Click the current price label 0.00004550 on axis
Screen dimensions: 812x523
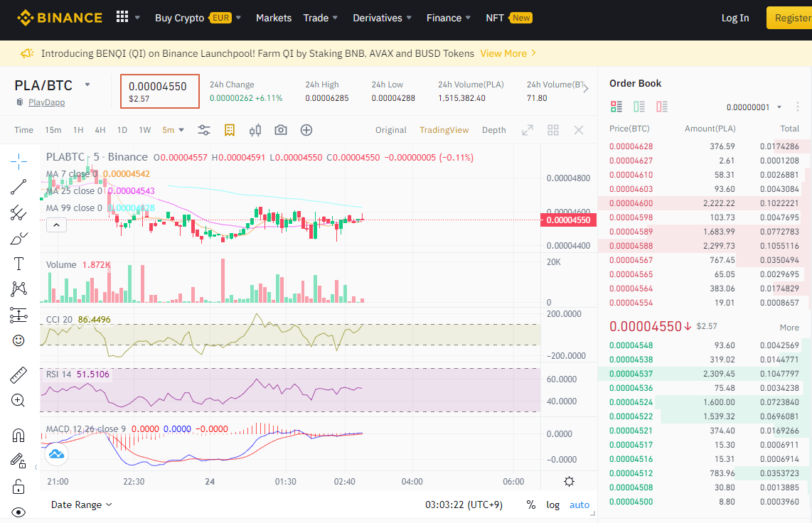569,220
